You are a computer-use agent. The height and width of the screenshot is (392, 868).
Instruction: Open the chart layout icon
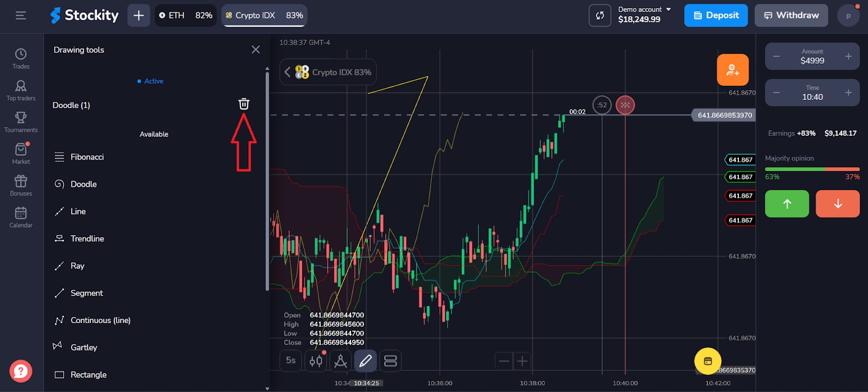pyautogui.click(x=391, y=361)
